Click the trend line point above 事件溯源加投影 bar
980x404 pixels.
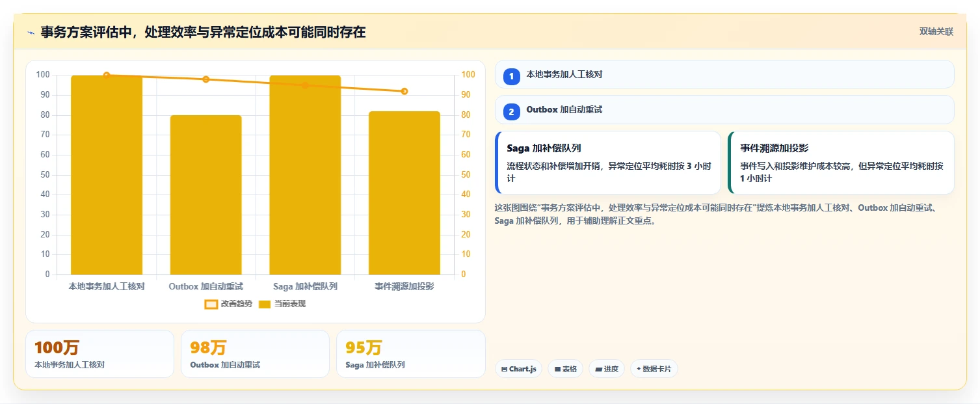tap(404, 91)
